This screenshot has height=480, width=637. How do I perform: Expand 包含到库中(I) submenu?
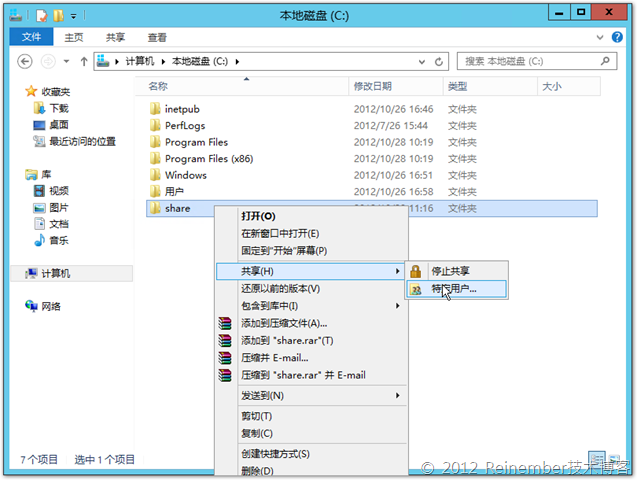click(310, 306)
